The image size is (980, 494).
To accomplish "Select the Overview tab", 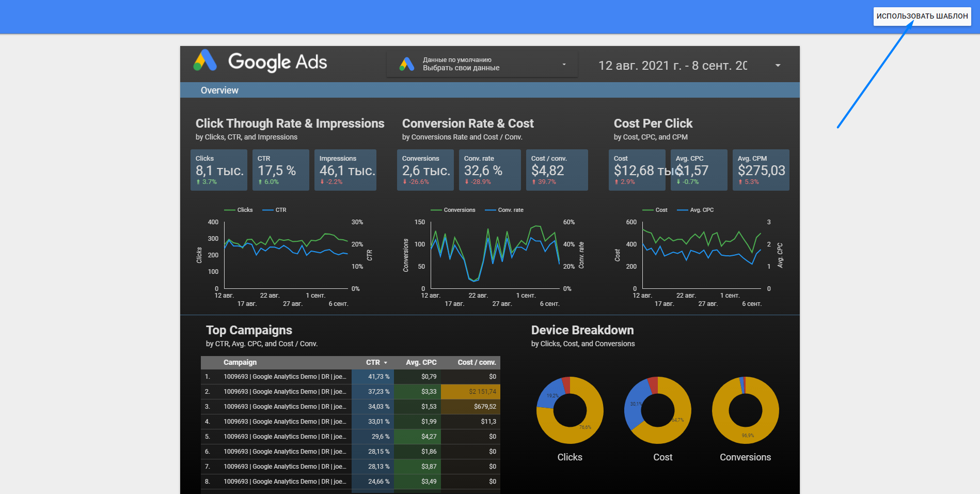I will tap(219, 90).
